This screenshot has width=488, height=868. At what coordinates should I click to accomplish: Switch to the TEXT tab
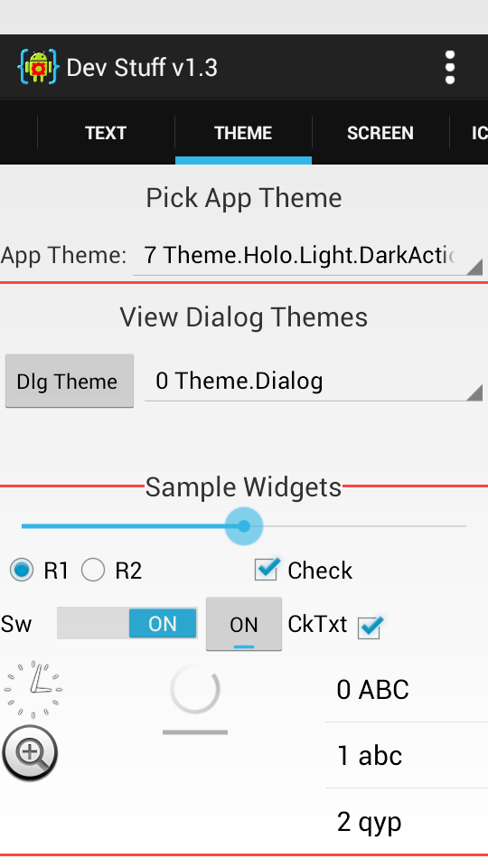click(x=106, y=133)
